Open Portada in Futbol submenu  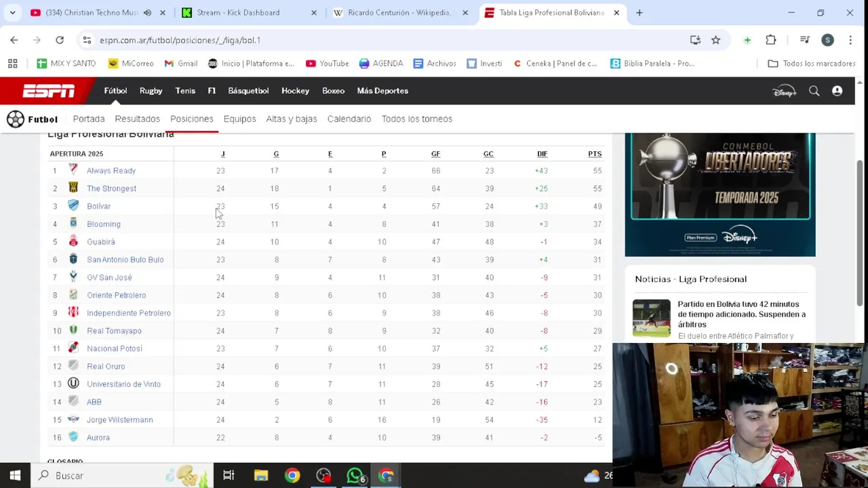click(89, 119)
